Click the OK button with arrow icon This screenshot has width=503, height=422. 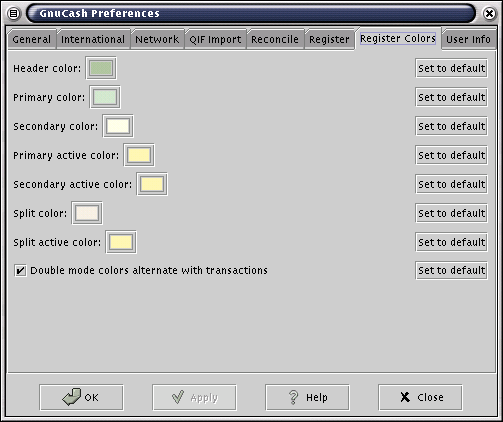(81, 397)
